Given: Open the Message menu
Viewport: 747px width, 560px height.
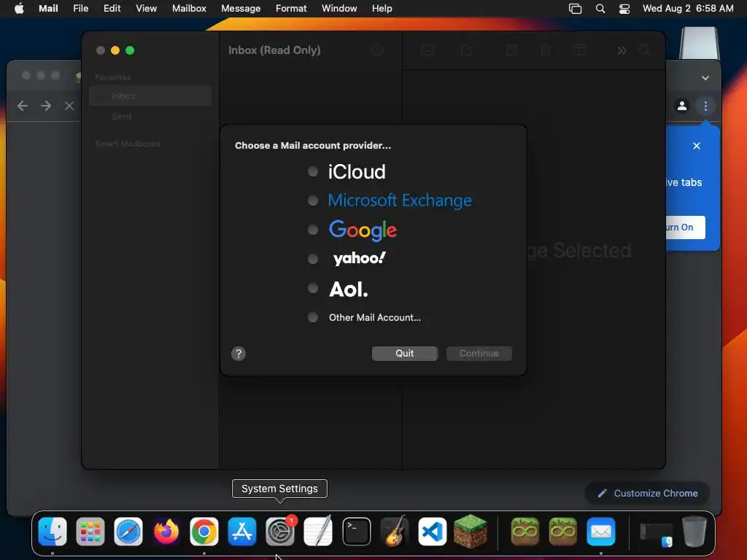Looking at the screenshot, I should [241, 8].
